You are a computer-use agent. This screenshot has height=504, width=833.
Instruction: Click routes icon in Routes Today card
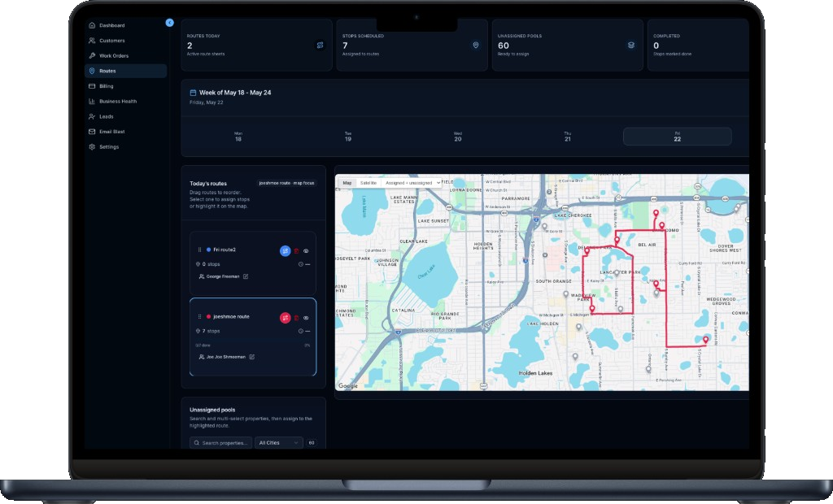(320, 46)
